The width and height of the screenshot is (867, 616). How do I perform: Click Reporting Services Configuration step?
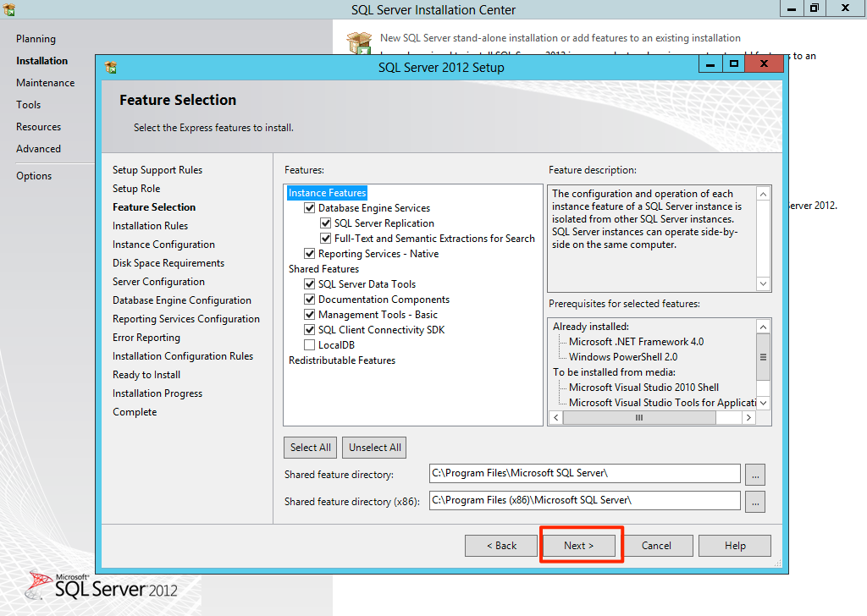(x=185, y=319)
